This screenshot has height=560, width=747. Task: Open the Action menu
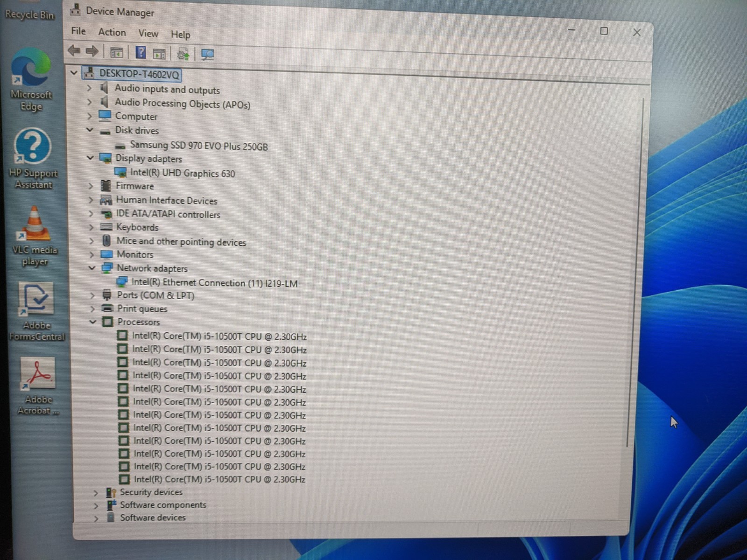(112, 32)
